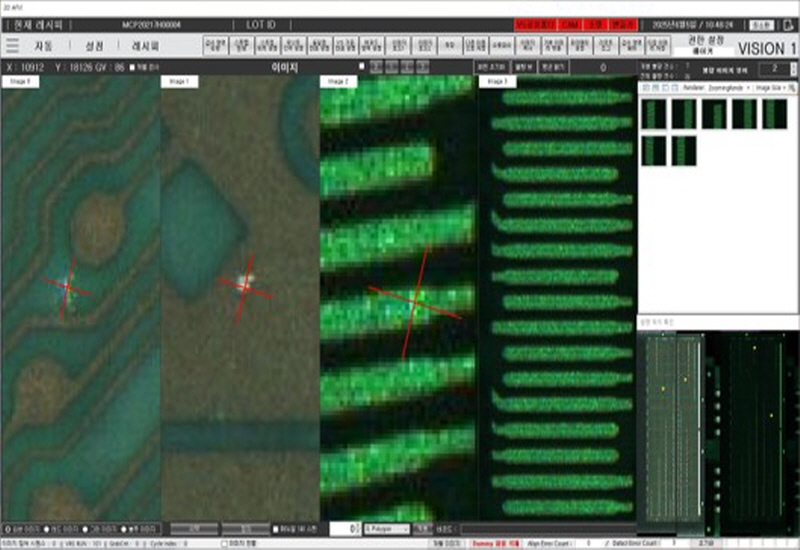Click the first layout icon left of Renderer
The image size is (800, 550).
coord(646,88)
